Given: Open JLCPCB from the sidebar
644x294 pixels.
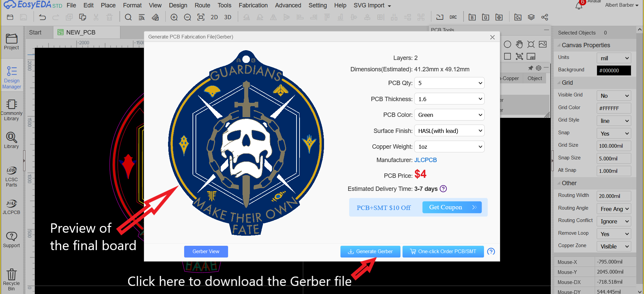Looking at the screenshot, I should 11,207.
